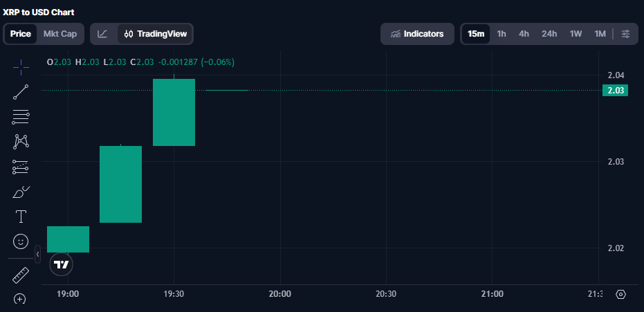Open the Fibonacci retracement tool

pos(21,117)
